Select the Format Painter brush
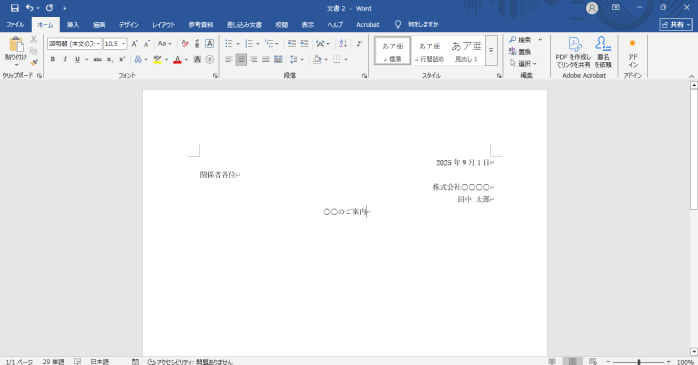Image resolution: width=698 pixels, height=365 pixels. coord(34,63)
